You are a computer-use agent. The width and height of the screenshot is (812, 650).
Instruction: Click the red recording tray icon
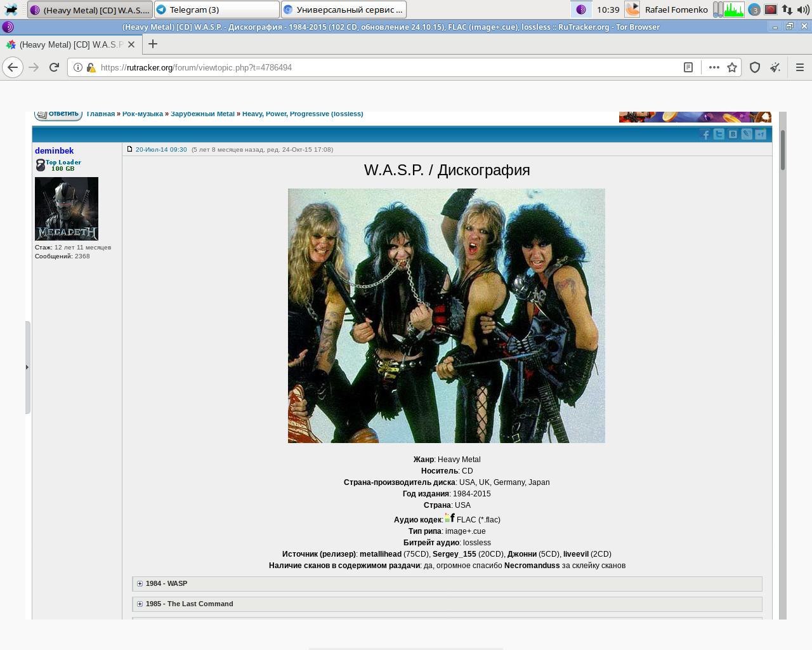pyautogui.click(x=770, y=10)
